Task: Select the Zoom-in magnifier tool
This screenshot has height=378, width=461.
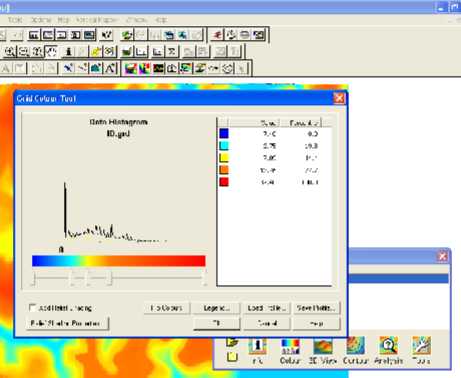Action: 10,52
